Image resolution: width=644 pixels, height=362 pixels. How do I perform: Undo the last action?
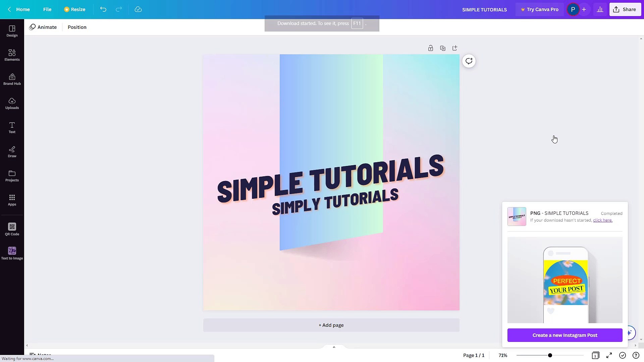(103, 9)
